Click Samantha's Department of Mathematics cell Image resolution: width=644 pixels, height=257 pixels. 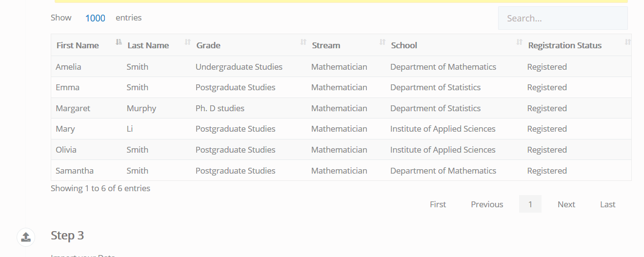(443, 171)
